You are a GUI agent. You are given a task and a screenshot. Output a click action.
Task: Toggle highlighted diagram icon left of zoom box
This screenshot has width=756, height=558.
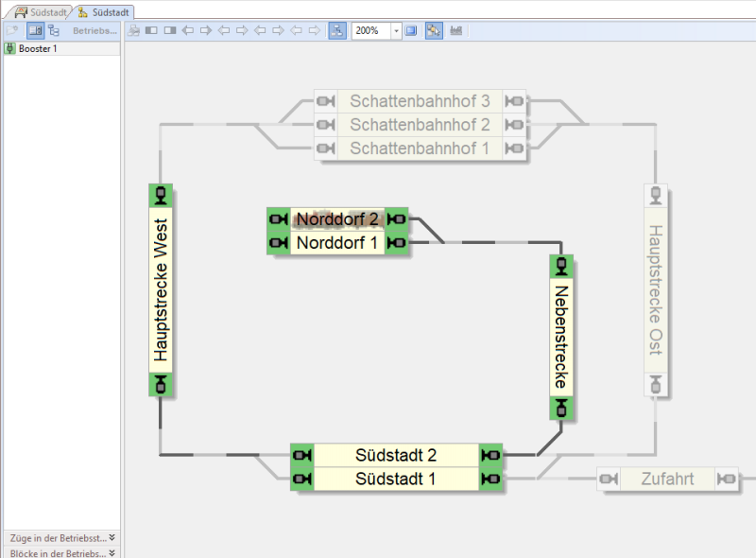pyautogui.click(x=337, y=30)
